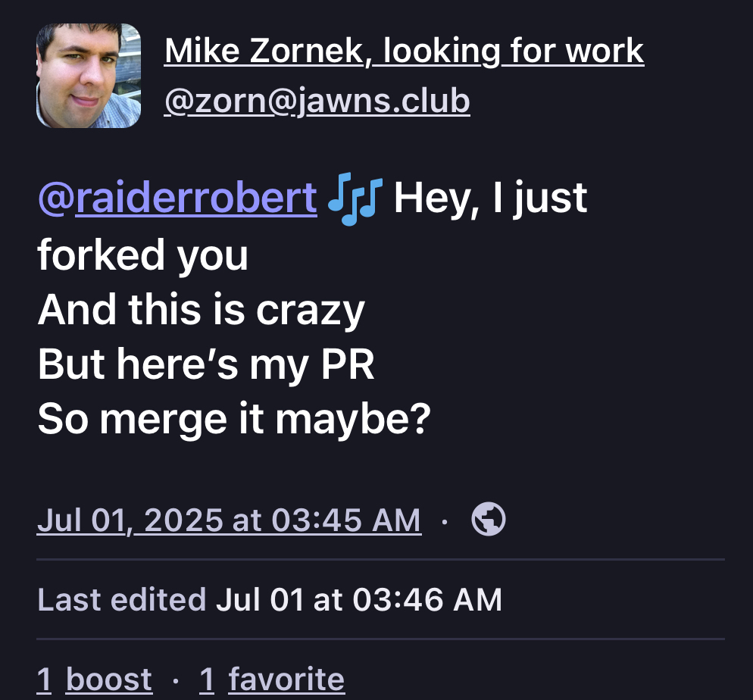Click the "So merge it maybe?" line
The height and width of the screenshot is (700, 753).
pyautogui.click(x=233, y=420)
